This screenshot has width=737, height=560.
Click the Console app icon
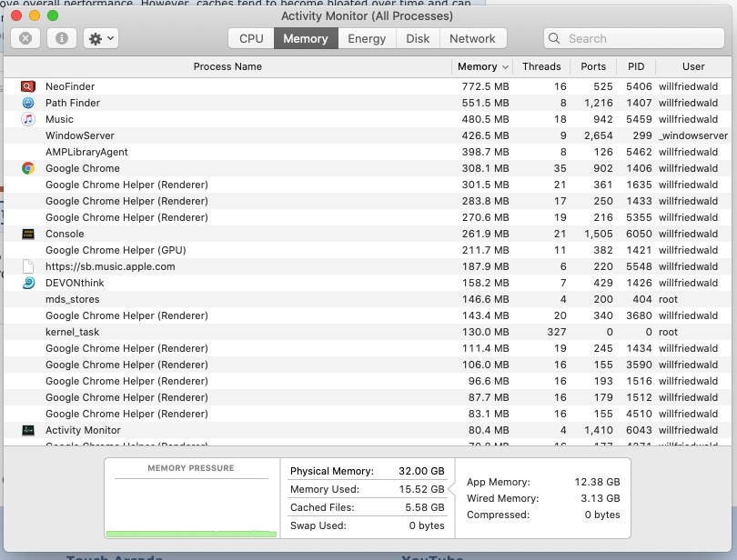point(28,234)
